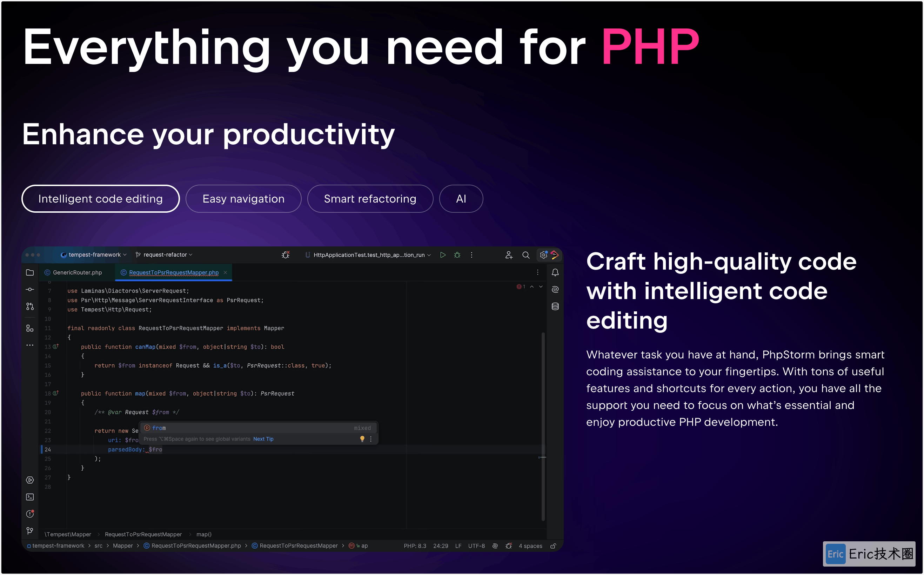Viewport: 924px width, 575px height.
Task: Open the Problems tool window icon
Action: coord(29,514)
